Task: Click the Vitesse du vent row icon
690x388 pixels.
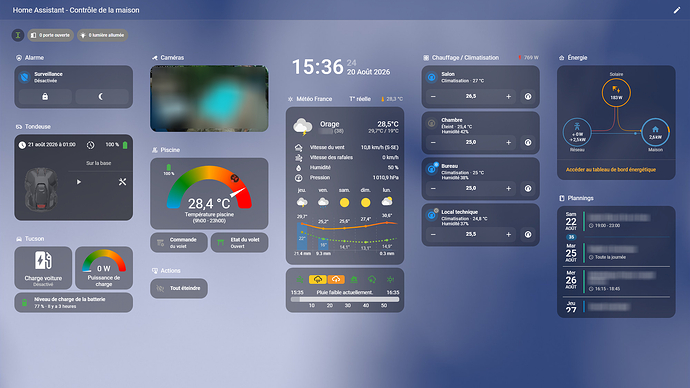Action: (x=298, y=147)
